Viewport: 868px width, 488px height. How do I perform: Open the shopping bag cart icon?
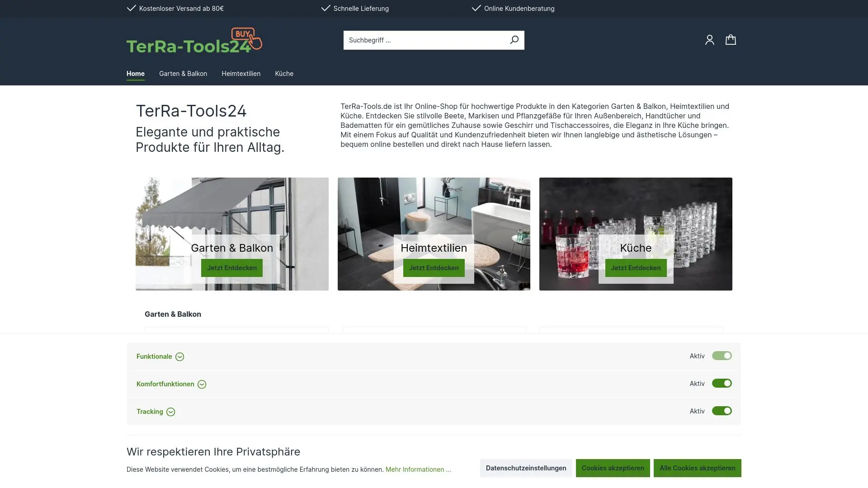coord(731,40)
